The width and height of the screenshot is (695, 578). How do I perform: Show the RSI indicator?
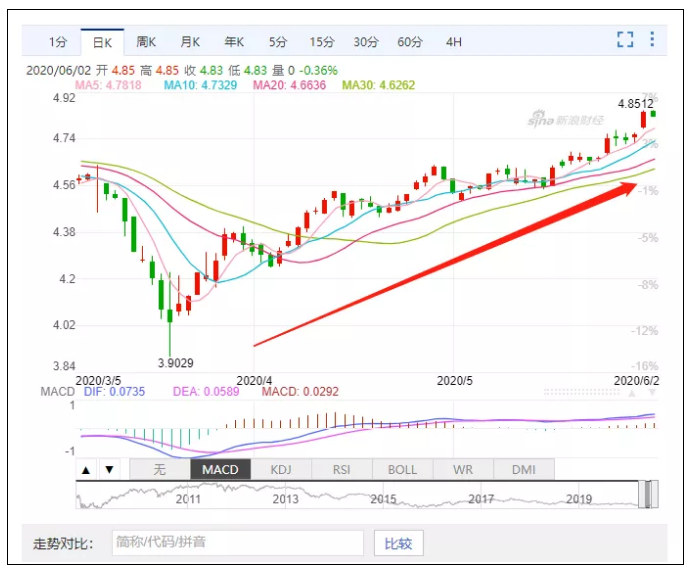point(342,469)
